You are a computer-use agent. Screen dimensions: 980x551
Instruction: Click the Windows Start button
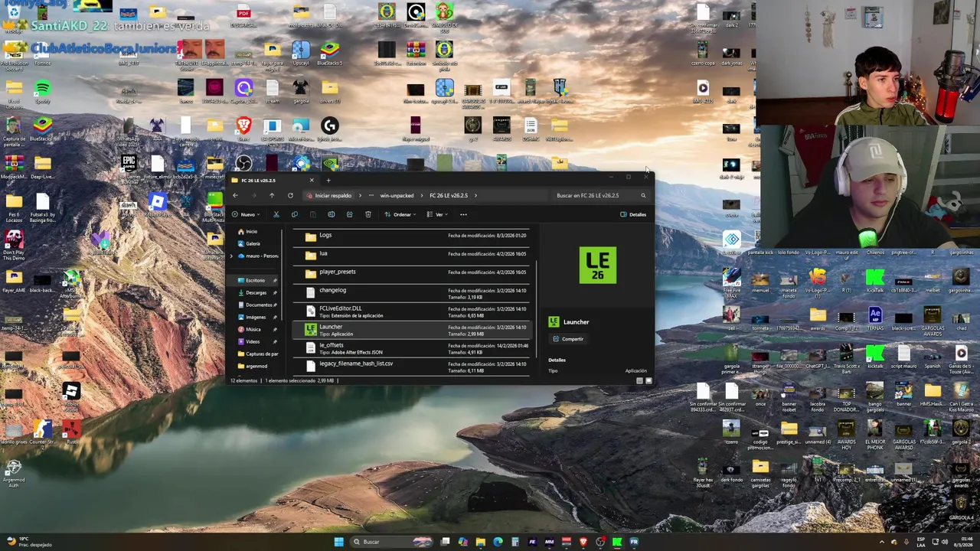[338, 542]
